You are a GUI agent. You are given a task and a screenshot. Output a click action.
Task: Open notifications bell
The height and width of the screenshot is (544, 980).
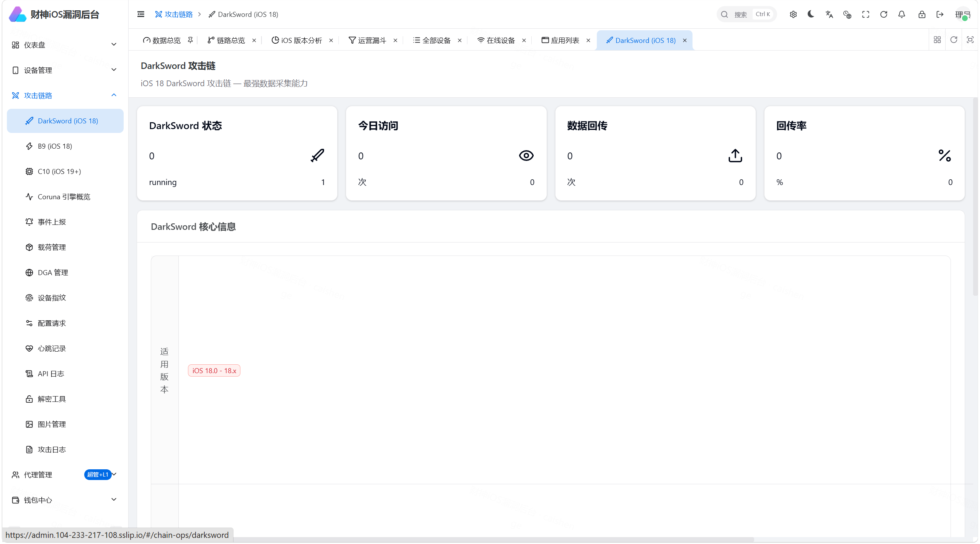pos(902,14)
